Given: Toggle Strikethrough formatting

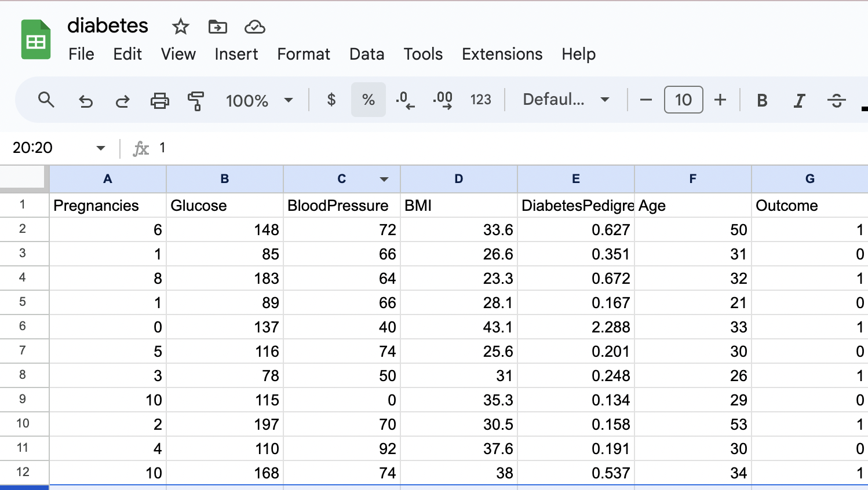Looking at the screenshot, I should click(x=837, y=100).
